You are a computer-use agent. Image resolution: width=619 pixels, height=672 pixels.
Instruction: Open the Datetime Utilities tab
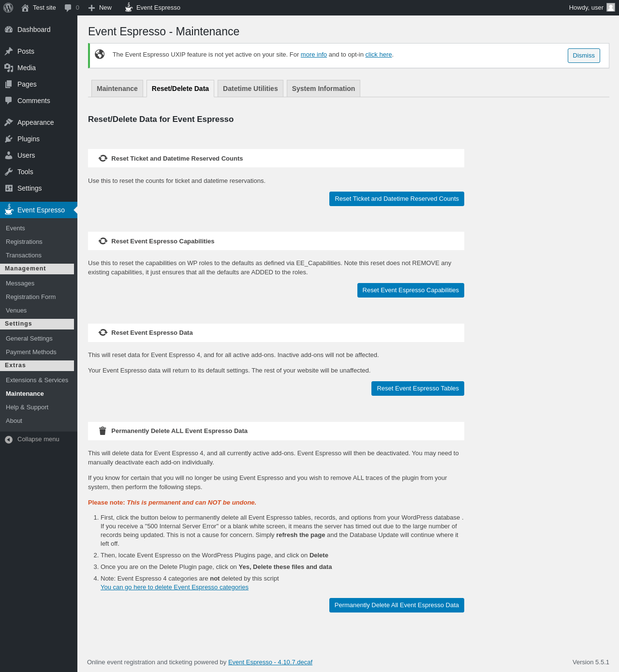251,89
